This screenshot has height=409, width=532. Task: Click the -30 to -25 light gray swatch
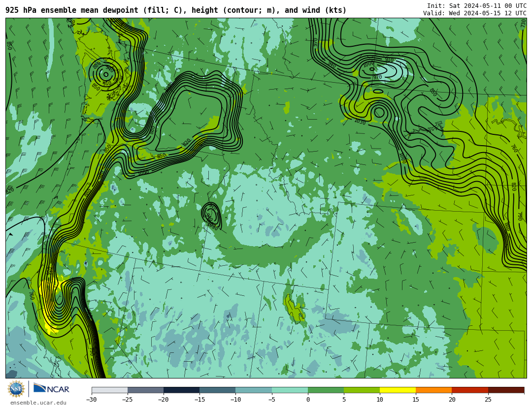point(109,390)
